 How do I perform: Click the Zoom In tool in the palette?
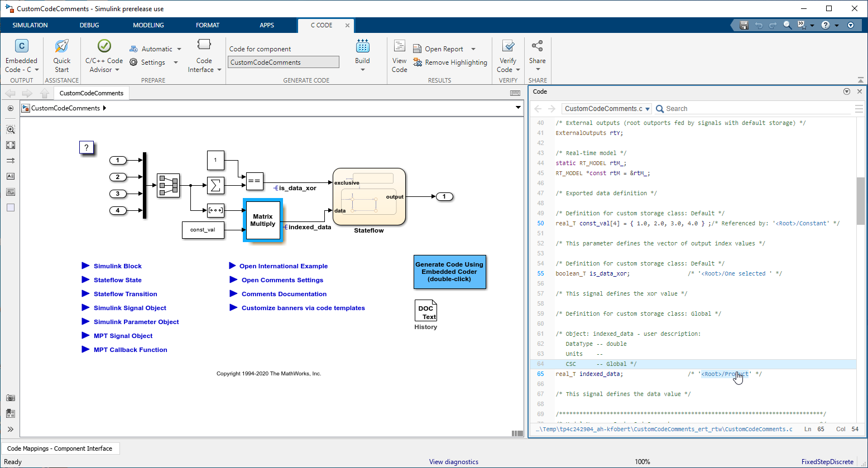pyautogui.click(x=11, y=129)
